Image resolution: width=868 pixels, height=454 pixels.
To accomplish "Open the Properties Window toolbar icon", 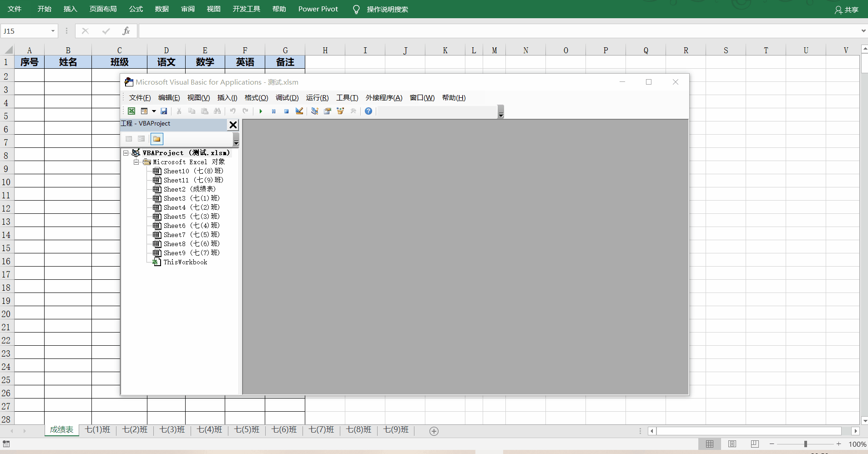I will 327,111.
